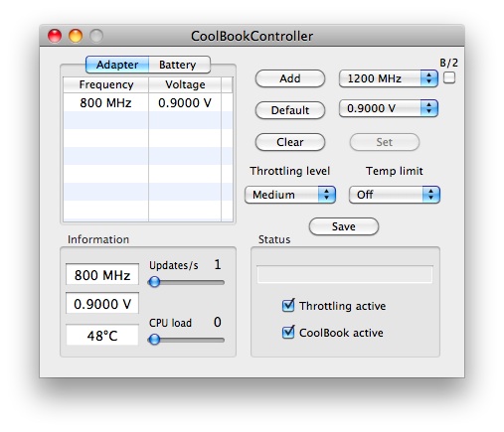Viewport: 504px width, 432px height.
Task: Open the Throttling level Medium dropdown
Action: 290,195
